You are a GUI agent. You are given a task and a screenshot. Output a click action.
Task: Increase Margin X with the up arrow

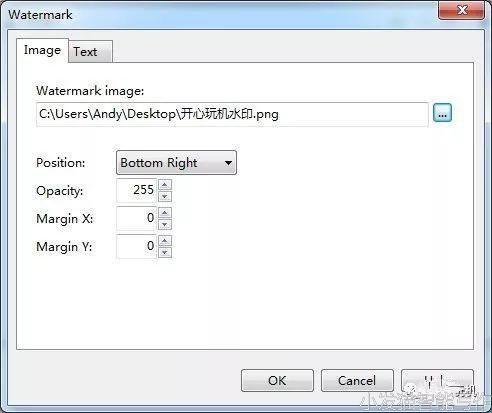point(165,212)
